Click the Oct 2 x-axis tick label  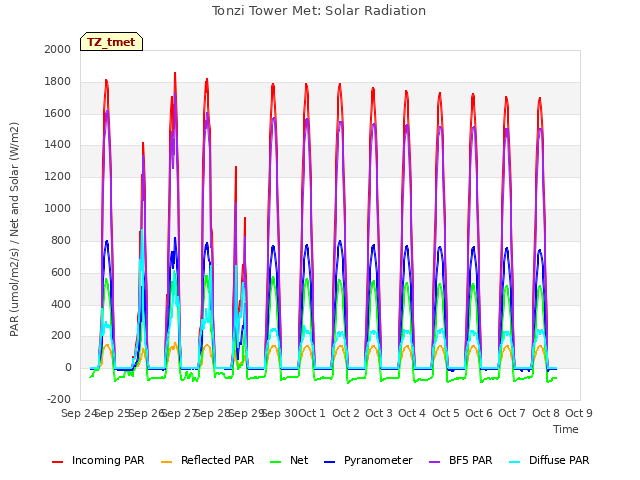(x=346, y=413)
